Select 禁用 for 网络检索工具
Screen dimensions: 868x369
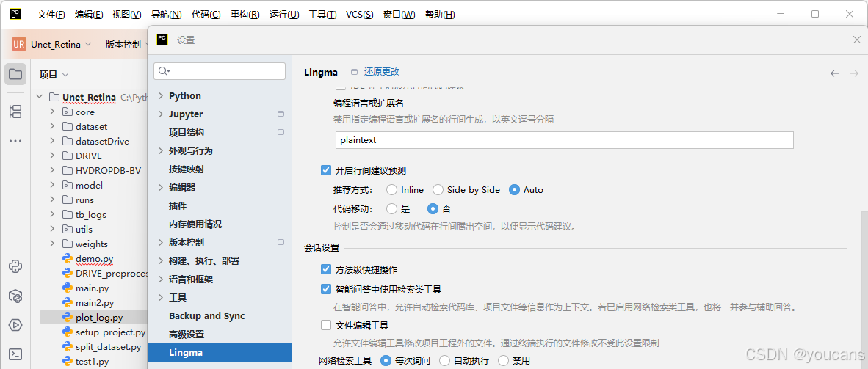(503, 361)
